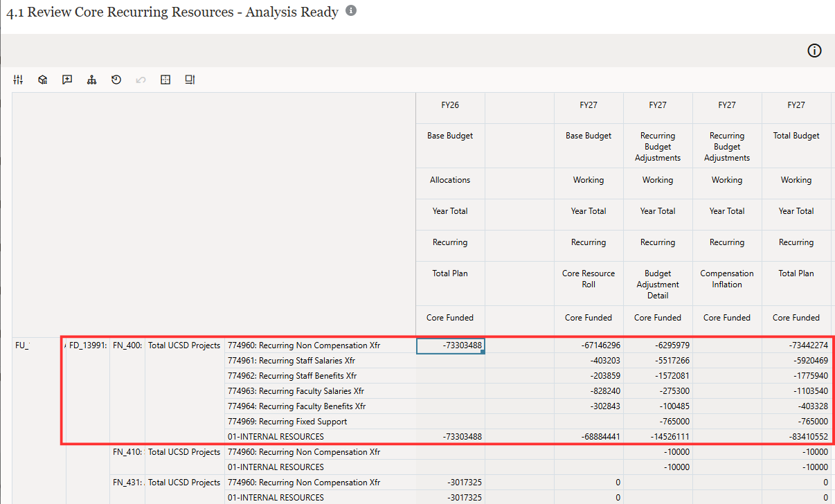This screenshot has width=835, height=504.
Task: Click 774960 Recurring Non Compensation Xfr under FN_410
Action: tap(320, 452)
